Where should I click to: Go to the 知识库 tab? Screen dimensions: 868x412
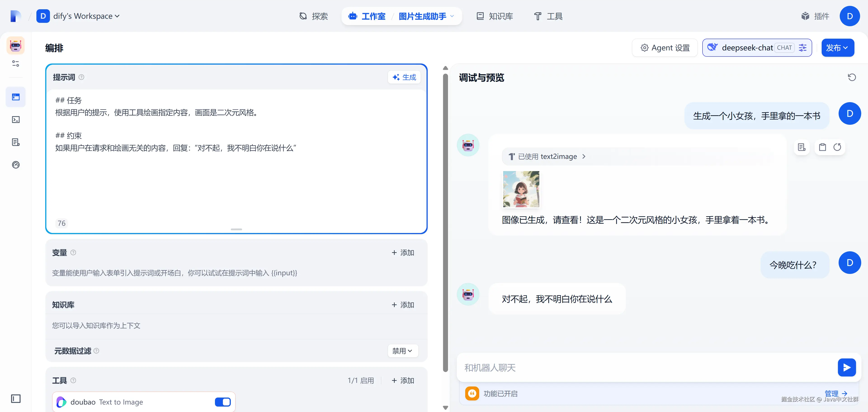pyautogui.click(x=495, y=16)
